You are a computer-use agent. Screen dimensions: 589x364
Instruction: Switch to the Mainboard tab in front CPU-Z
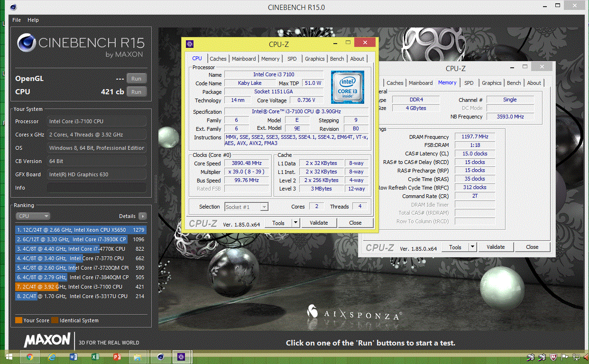tap(244, 59)
